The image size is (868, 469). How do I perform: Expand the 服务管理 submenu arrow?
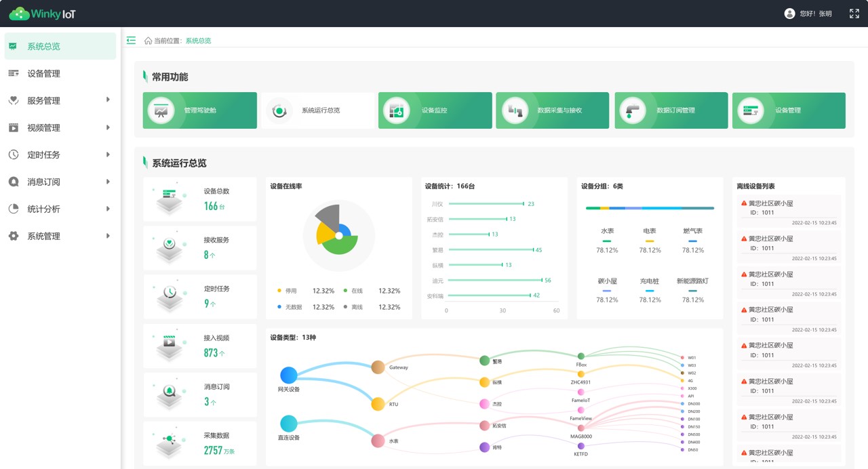pos(108,100)
